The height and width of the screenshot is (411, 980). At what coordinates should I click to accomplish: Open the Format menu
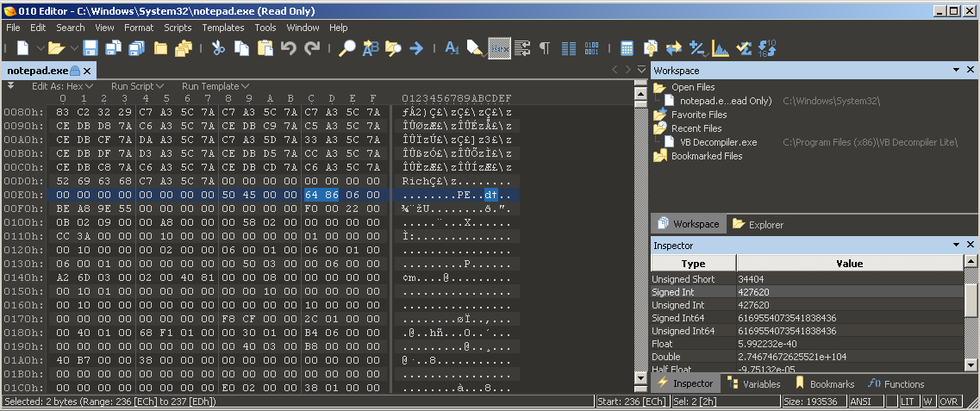139,28
